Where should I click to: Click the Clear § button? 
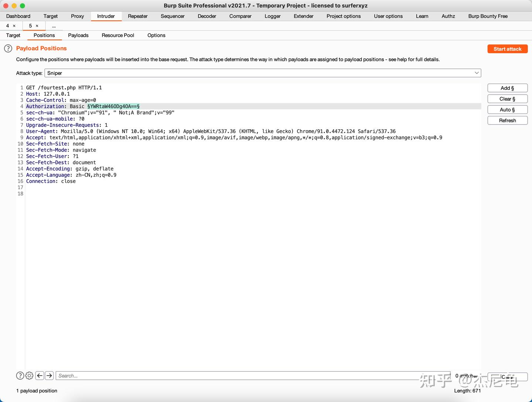(x=508, y=99)
